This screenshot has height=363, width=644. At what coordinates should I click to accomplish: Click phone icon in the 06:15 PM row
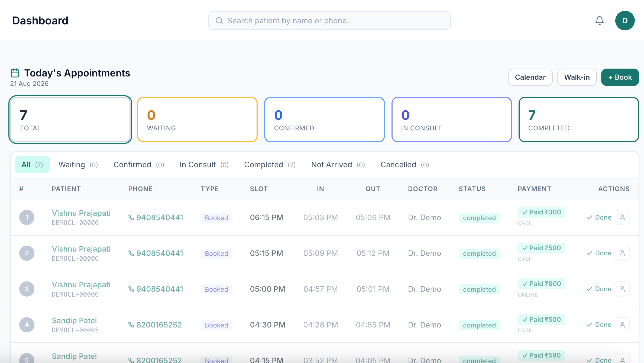point(131,217)
